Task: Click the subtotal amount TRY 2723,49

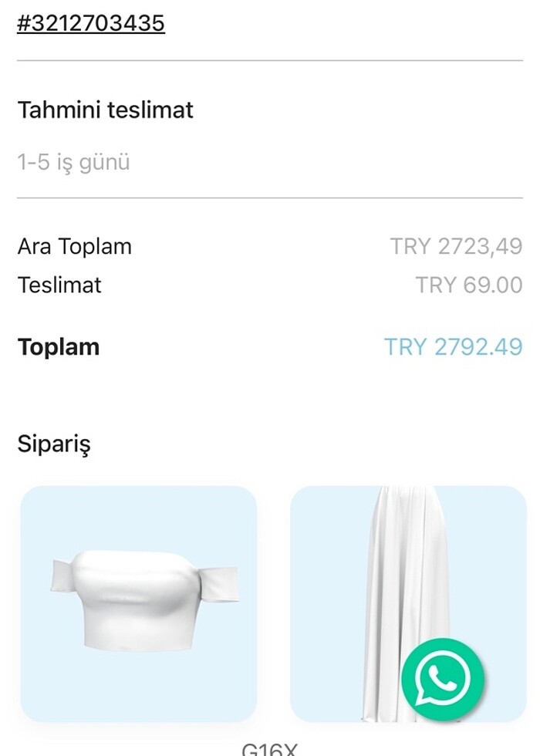Action: pos(454,246)
